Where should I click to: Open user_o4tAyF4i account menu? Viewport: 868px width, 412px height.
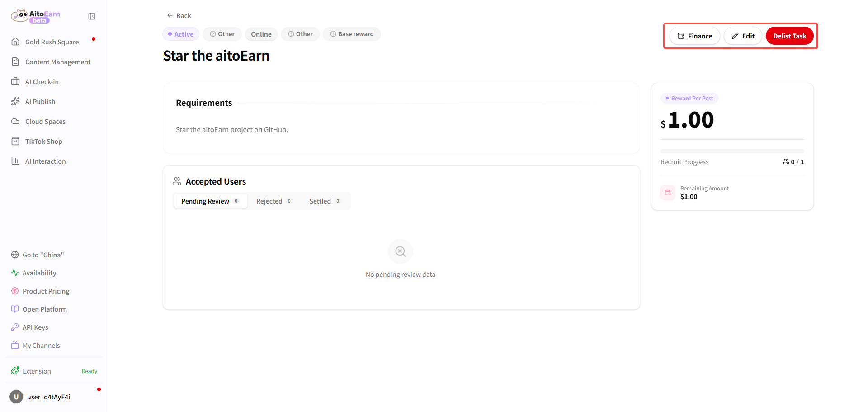coord(54,397)
